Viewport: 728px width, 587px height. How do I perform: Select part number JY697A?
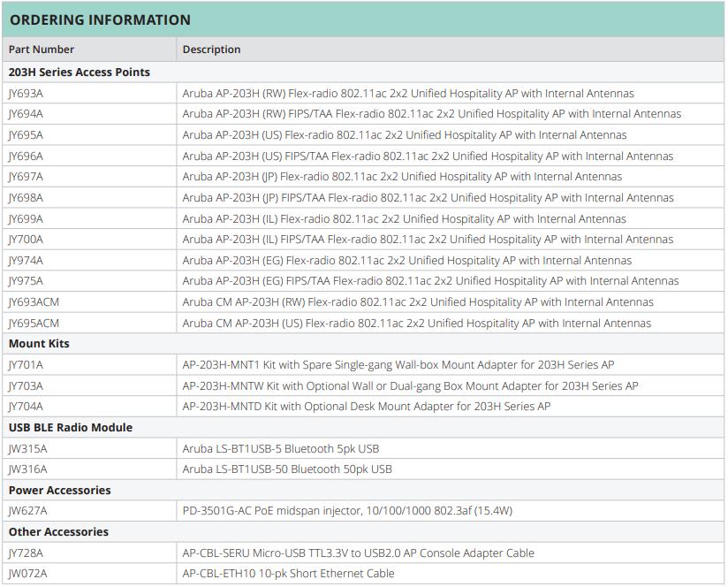(x=26, y=177)
